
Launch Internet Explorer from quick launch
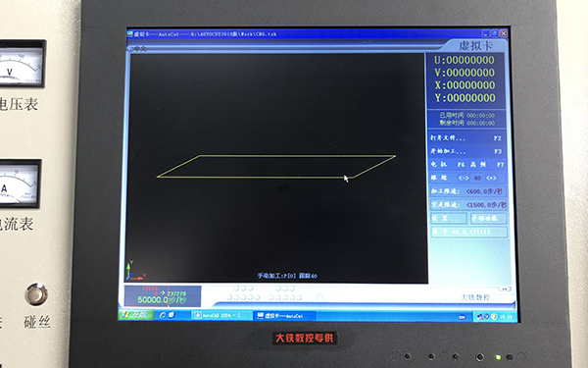(163, 315)
